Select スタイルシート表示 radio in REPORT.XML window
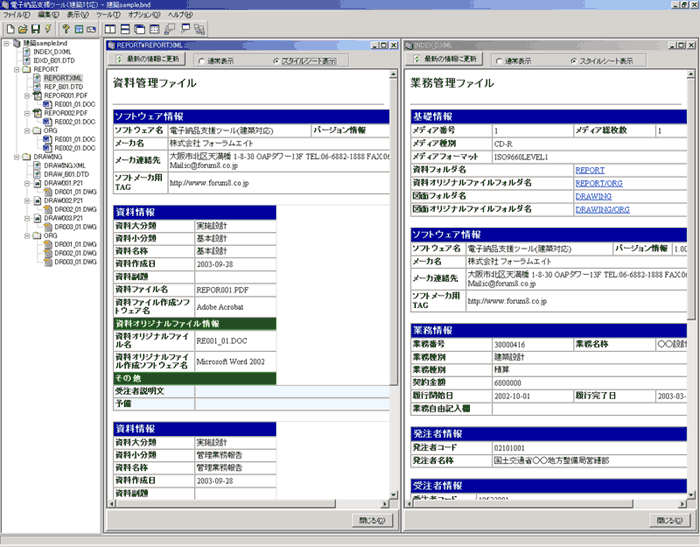Viewport: 700px width, 547px height. [276, 61]
